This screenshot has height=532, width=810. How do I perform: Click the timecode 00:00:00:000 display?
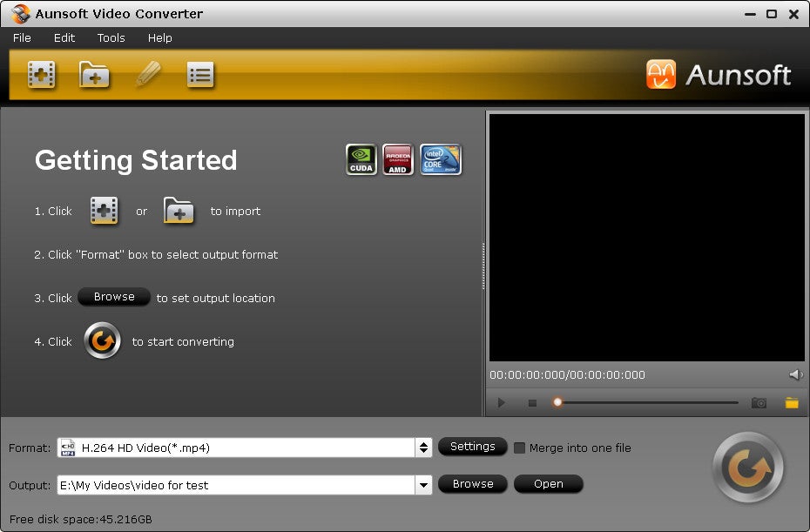[567, 375]
